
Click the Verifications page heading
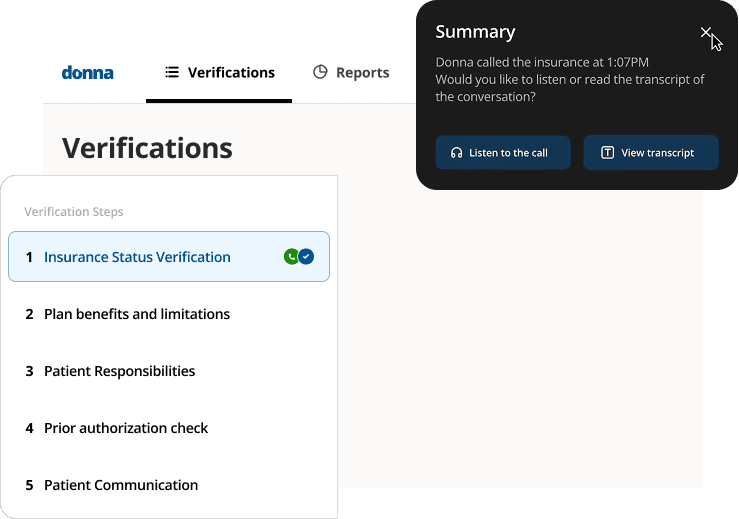click(147, 148)
